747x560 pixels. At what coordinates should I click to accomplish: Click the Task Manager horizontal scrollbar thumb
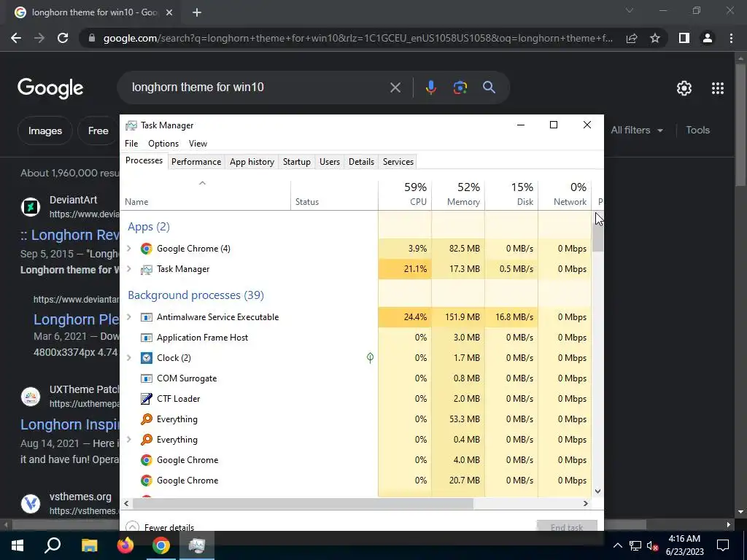tap(303, 503)
